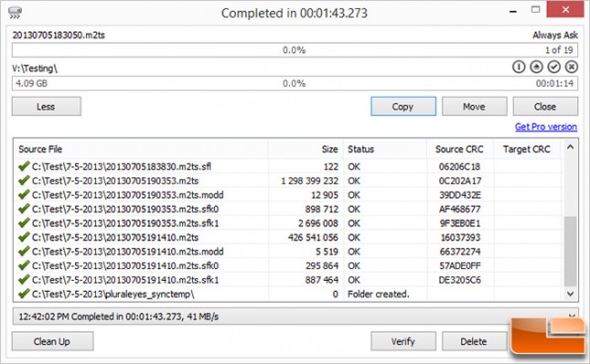Click the eject circle icon
The height and width of the screenshot is (364, 590).
536,67
